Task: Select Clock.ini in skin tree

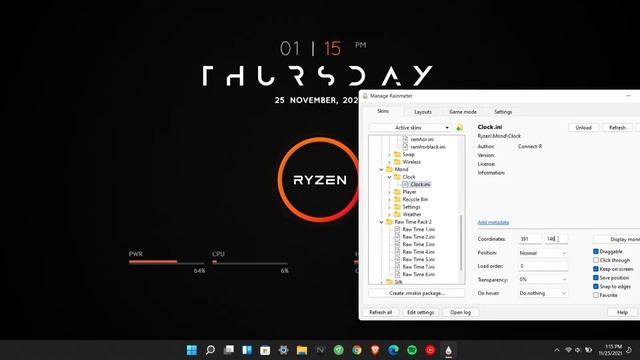Action: 420,184
